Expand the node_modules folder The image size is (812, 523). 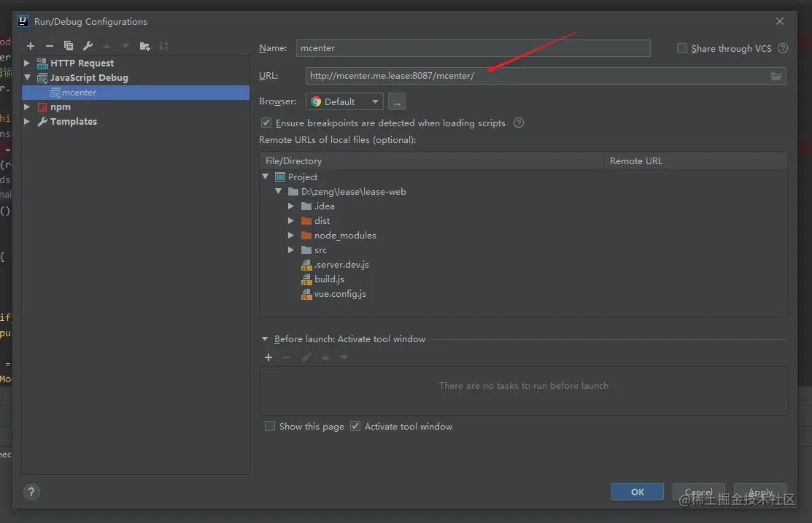[291, 236]
